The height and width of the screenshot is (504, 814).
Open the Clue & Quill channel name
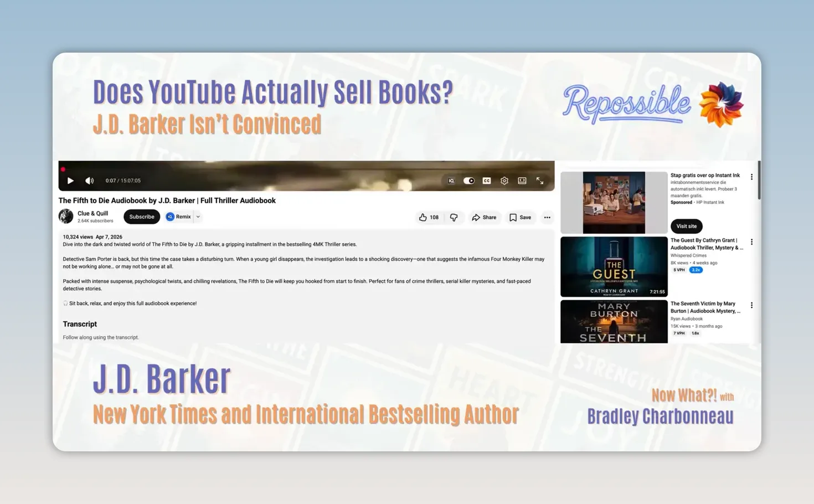93,213
